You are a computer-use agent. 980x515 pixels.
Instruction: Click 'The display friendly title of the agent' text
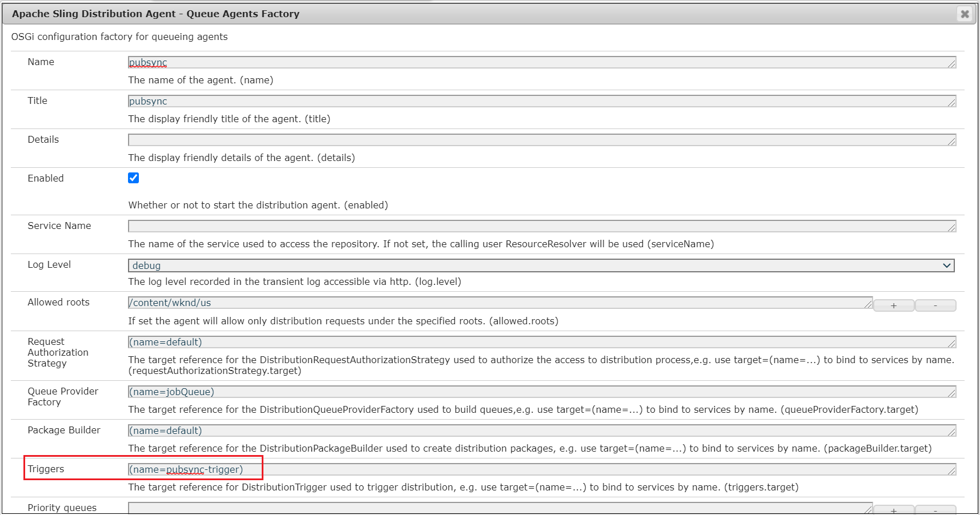(229, 119)
